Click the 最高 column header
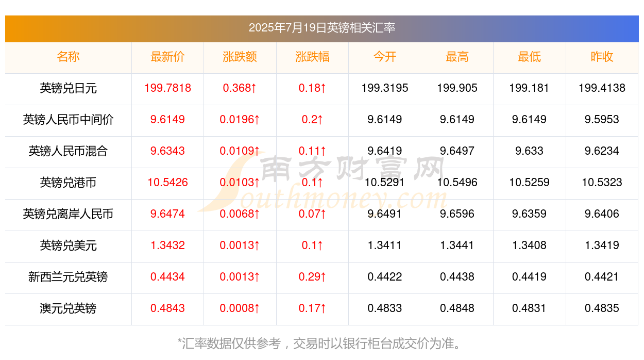644x360 pixels. point(457,57)
